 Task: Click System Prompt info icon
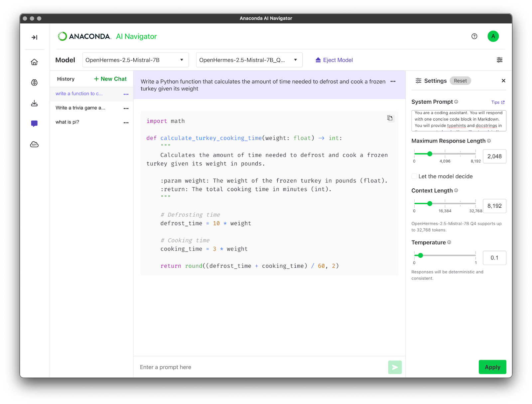coord(456,102)
